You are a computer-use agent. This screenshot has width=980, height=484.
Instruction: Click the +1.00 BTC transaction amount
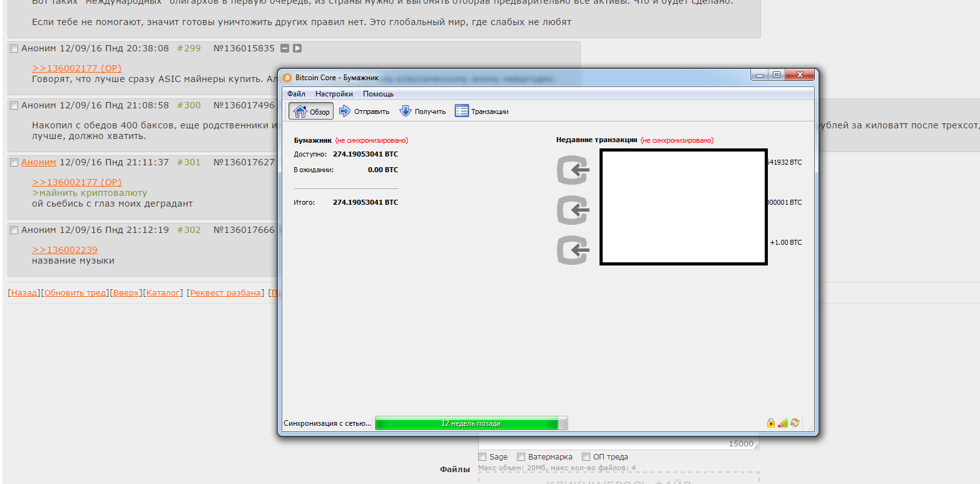785,242
